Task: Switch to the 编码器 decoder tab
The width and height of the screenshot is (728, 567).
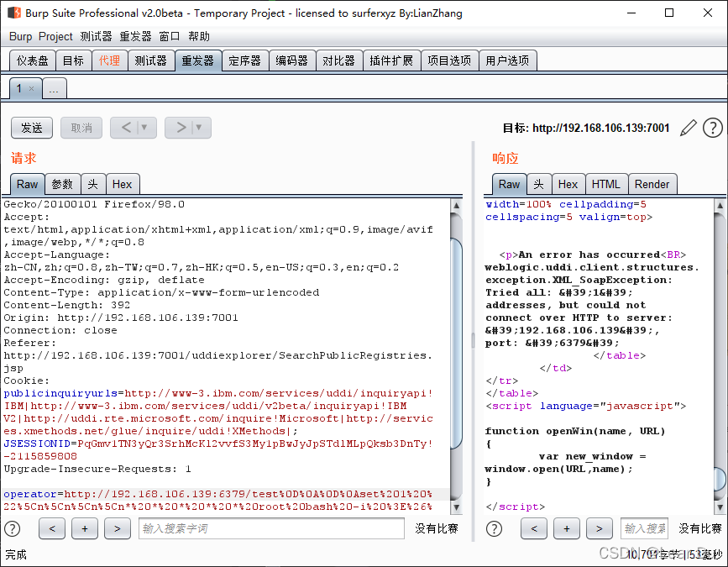Action: pos(292,60)
